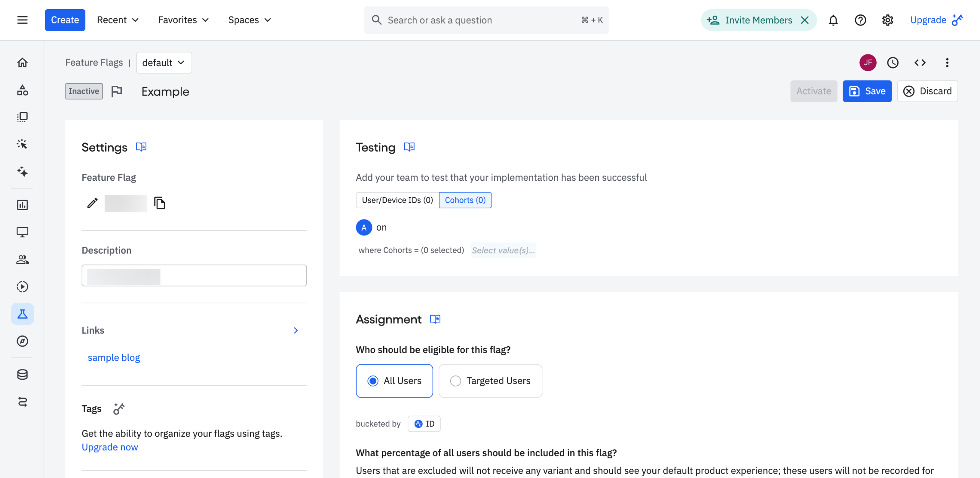Open the Experiment flask sidebar icon
Viewport: 980px width, 478px height.
tap(22, 314)
